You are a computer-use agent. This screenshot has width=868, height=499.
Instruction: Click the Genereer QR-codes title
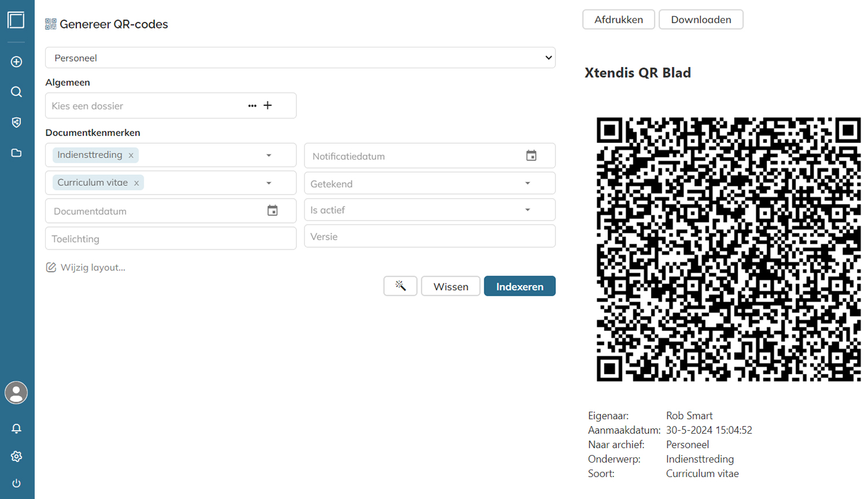[x=113, y=24]
